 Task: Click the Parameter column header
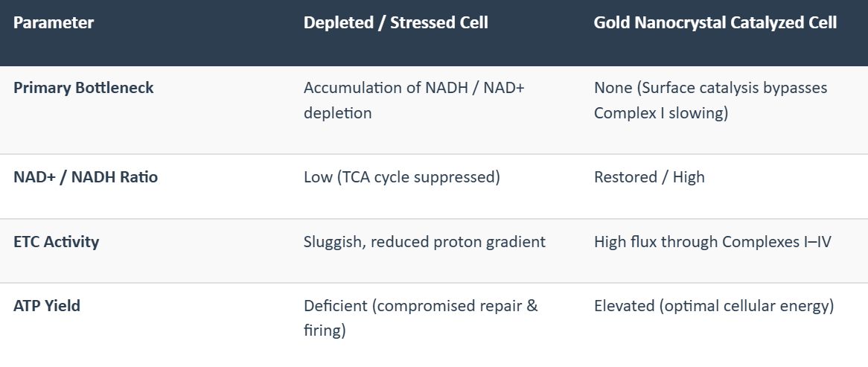click(x=54, y=22)
